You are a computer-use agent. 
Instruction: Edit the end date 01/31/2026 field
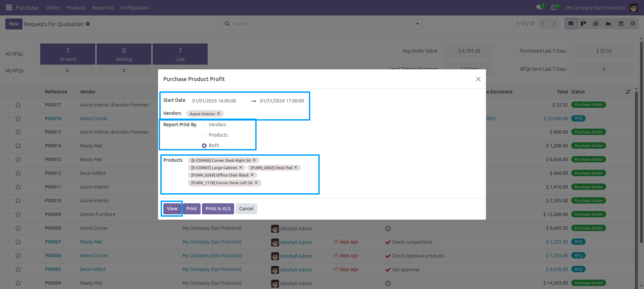tap(282, 101)
